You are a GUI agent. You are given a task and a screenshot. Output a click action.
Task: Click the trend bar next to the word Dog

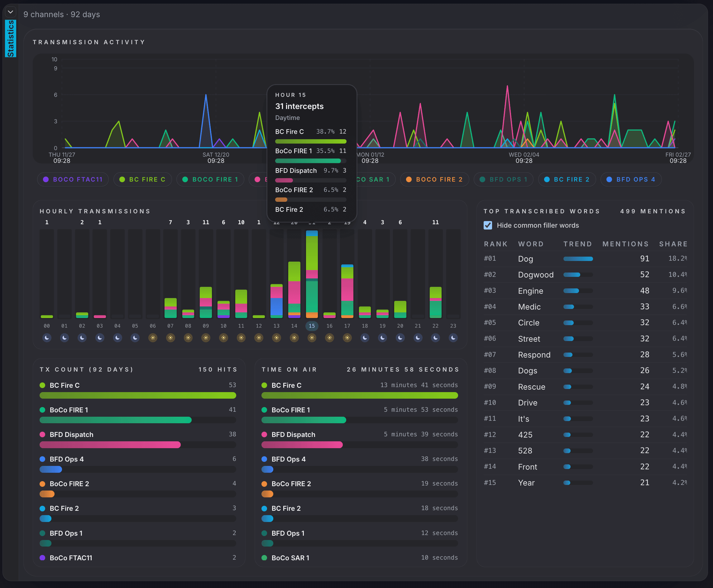point(578,258)
